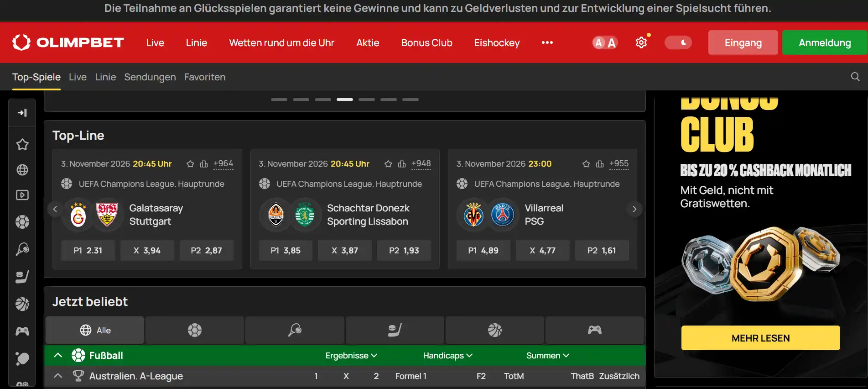Collapse the Australien A-League row
Viewport: 868px width, 389px height.
click(58, 376)
